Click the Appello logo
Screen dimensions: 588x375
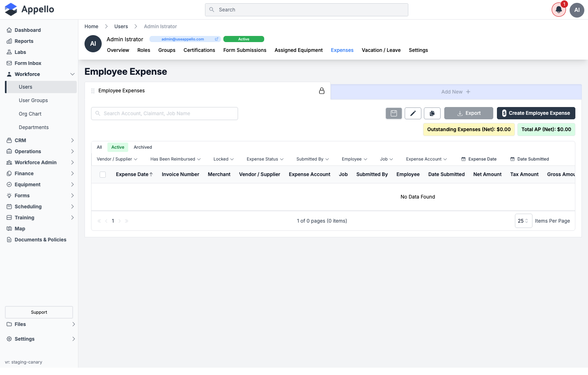(x=29, y=9)
